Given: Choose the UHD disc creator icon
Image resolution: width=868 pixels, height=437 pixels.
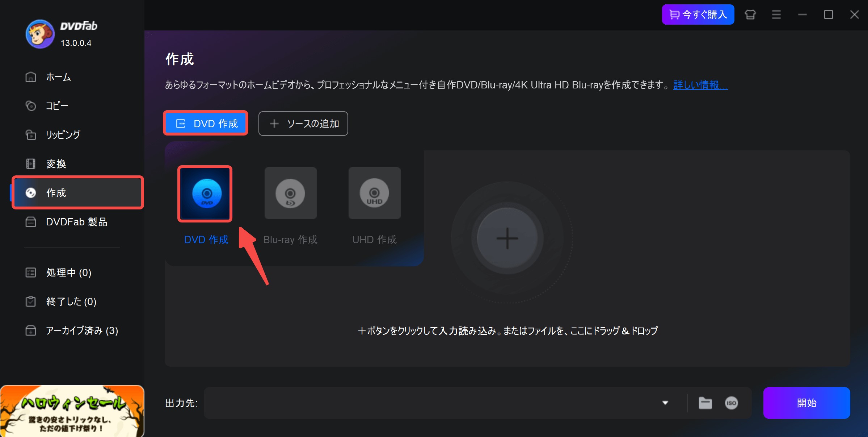Looking at the screenshot, I should (x=374, y=193).
